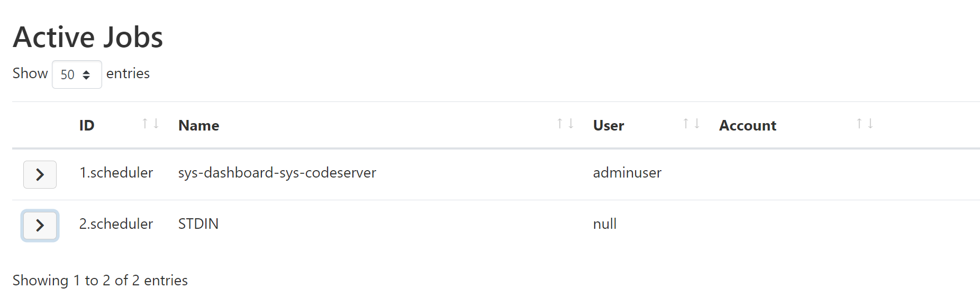
Task: Sort jobs by the ID column header
Action: (x=87, y=125)
